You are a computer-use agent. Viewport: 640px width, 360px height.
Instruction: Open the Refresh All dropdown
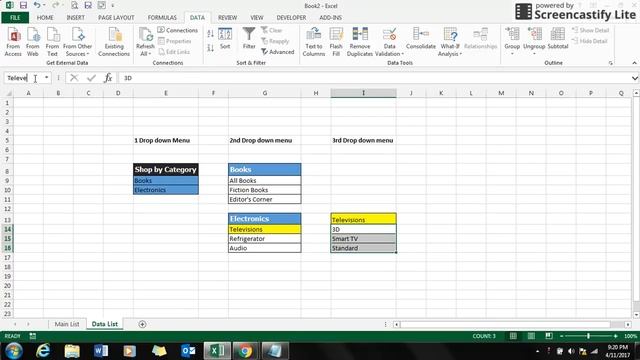click(x=145, y=50)
